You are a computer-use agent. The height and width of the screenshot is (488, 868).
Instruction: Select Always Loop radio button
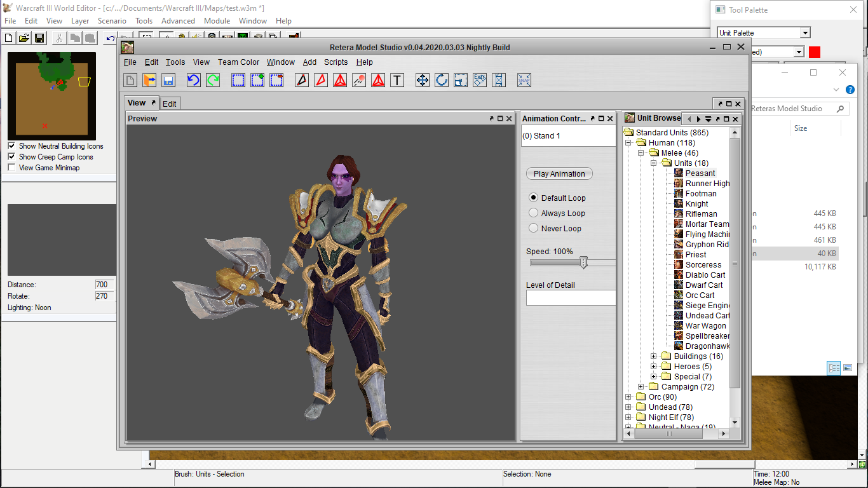[x=534, y=213]
